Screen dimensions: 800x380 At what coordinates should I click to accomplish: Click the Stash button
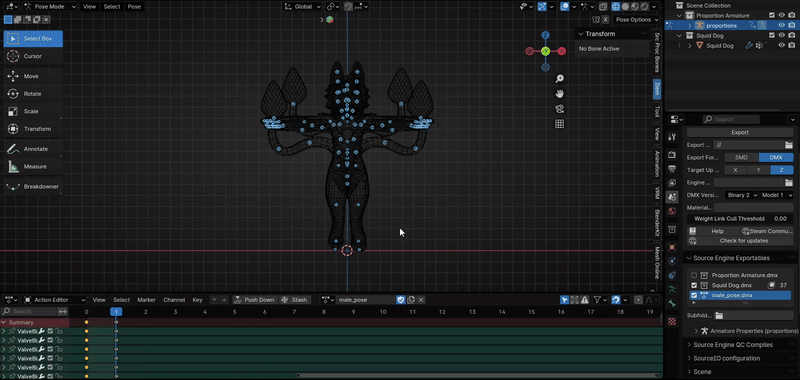click(294, 300)
